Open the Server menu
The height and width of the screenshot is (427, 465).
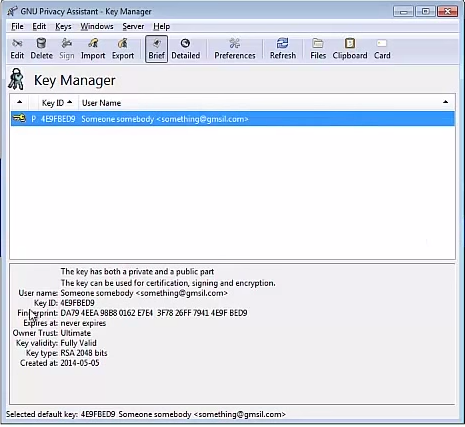tap(133, 26)
